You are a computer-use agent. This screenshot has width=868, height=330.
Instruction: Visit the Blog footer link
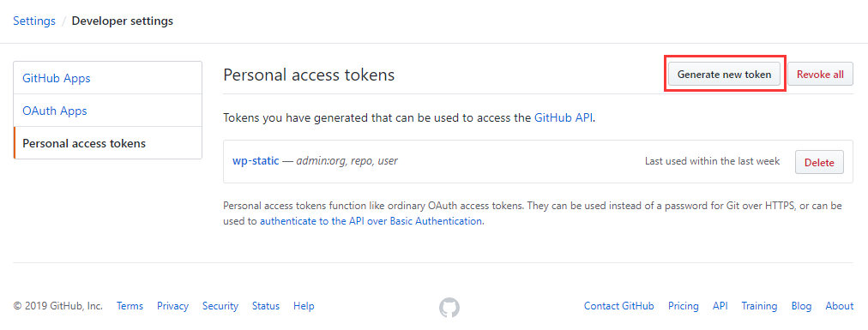[x=801, y=306]
